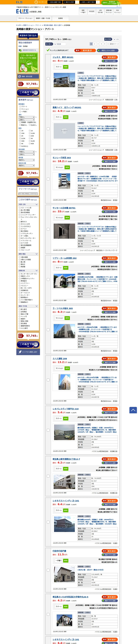This screenshot has height=644, width=138.
Task: Click the 無料 badge on サンセール日本橋 資料請求
Action: coord(104,208)
